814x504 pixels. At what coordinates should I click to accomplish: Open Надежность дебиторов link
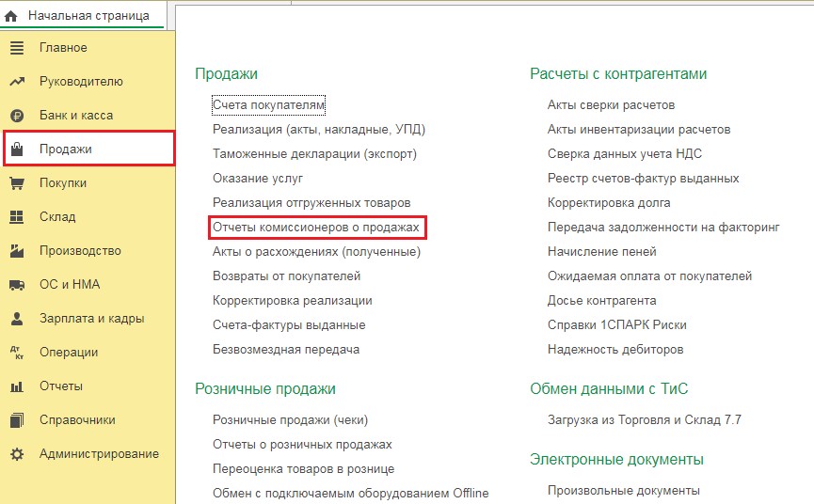coord(615,350)
